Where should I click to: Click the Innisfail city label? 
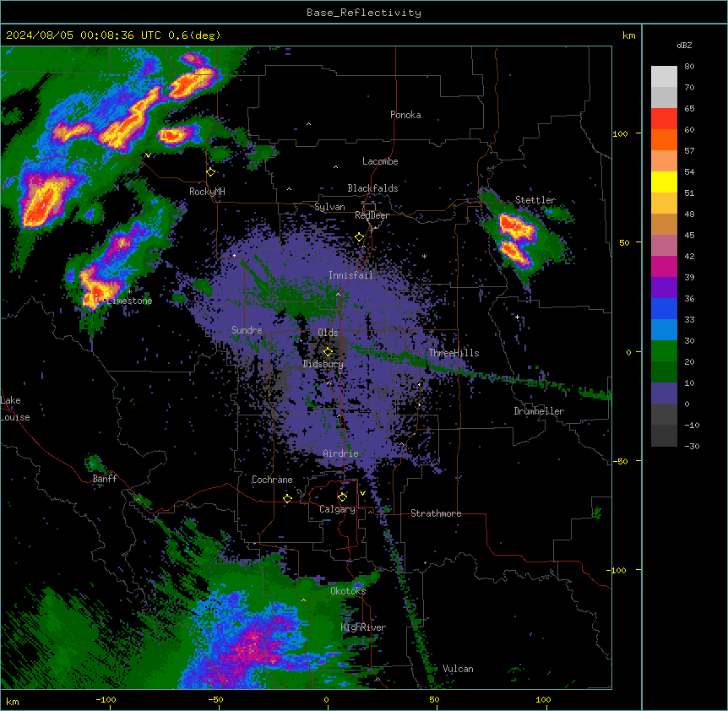pyautogui.click(x=350, y=275)
